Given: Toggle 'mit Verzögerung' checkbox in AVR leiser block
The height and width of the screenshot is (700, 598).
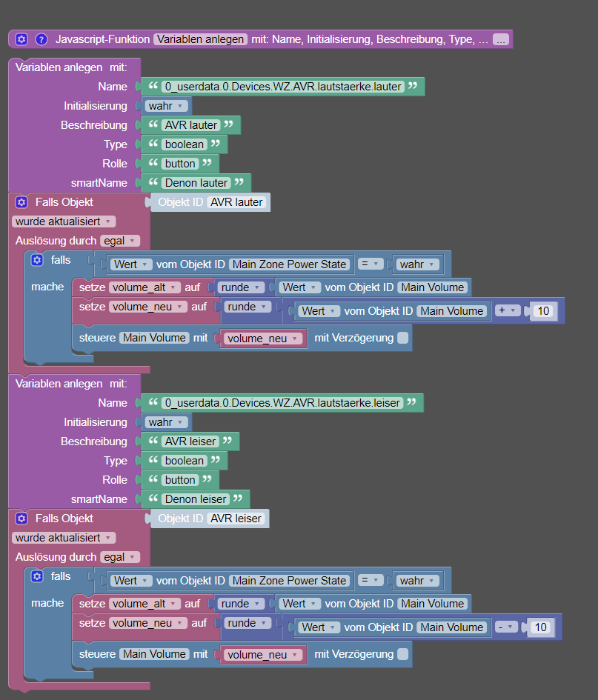Looking at the screenshot, I should click(x=403, y=654).
